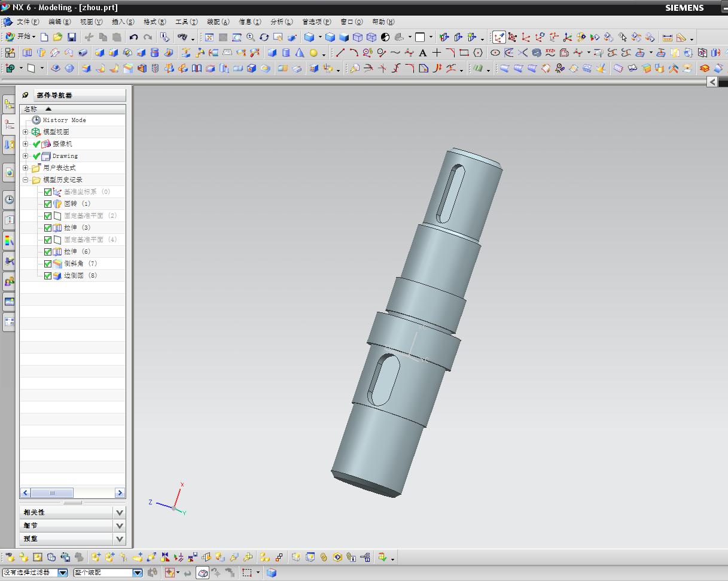Select the Rotate view icon
Image resolution: width=728 pixels, height=581 pixels.
264,37
